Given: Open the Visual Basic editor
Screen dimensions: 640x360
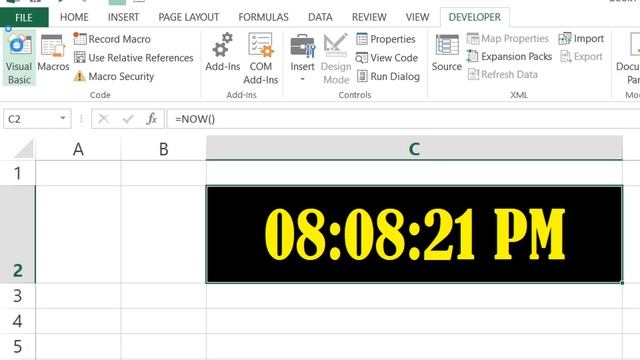Looking at the screenshot, I should 19,58.
